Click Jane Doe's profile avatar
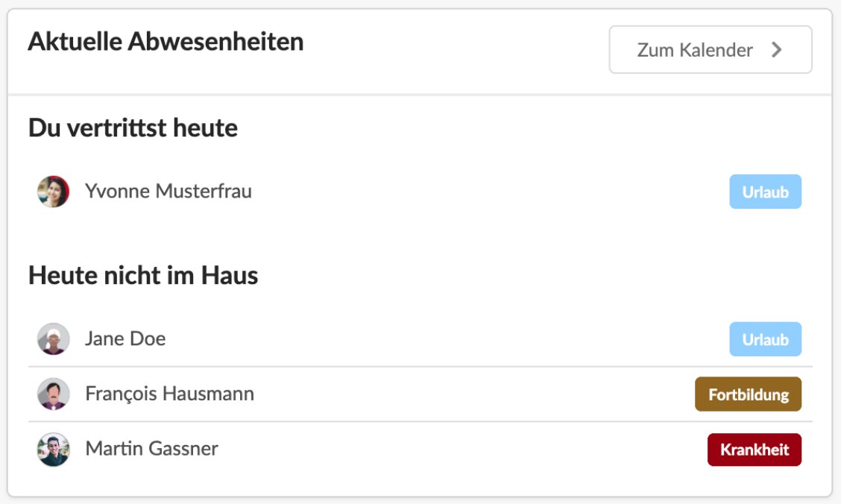The width and height of the screenshot is (841, 504). 53,339
